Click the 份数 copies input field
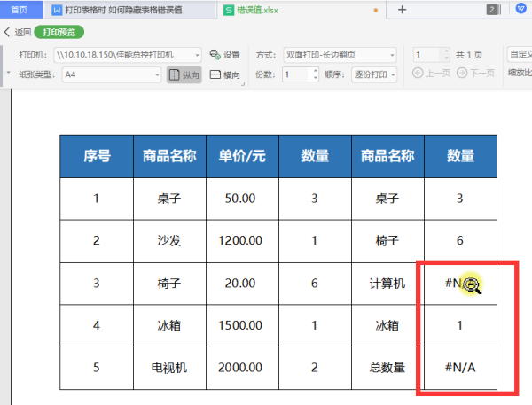 297,74
